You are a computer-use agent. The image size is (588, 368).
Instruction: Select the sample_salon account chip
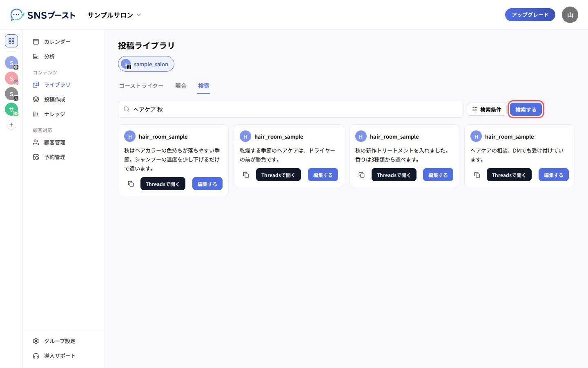pos(146,64)
